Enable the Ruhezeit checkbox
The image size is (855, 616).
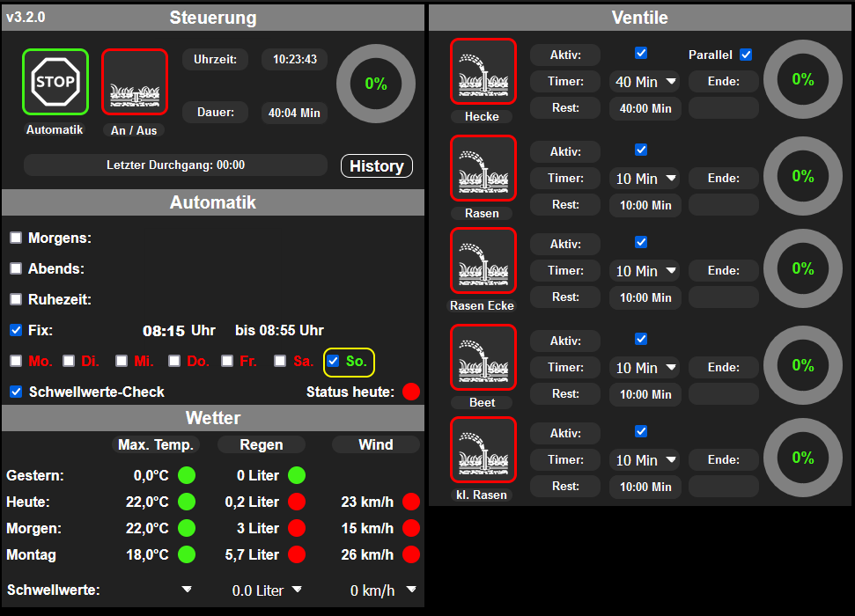[16, 299]
